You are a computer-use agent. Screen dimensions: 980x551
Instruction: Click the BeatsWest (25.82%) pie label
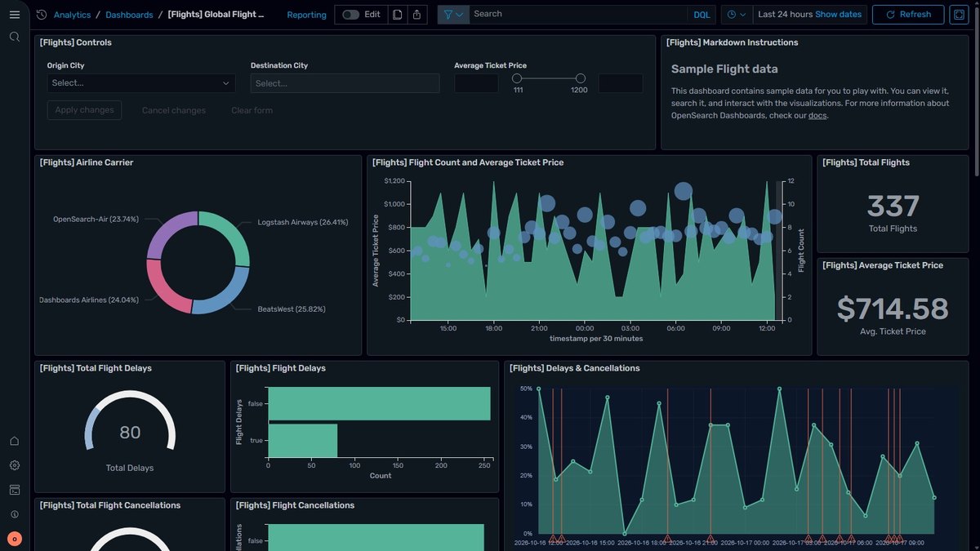(292, 309)
